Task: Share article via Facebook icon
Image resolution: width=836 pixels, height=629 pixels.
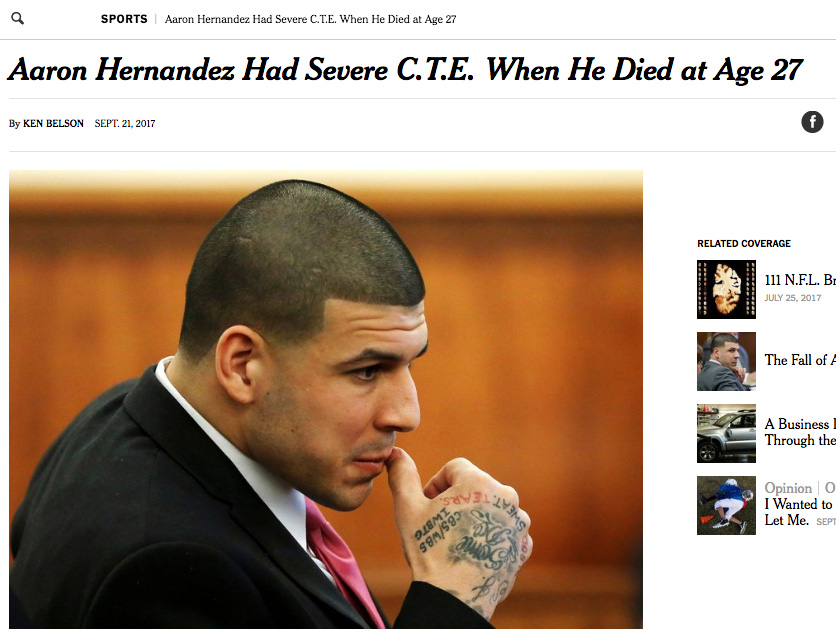Action: (812, 122)
